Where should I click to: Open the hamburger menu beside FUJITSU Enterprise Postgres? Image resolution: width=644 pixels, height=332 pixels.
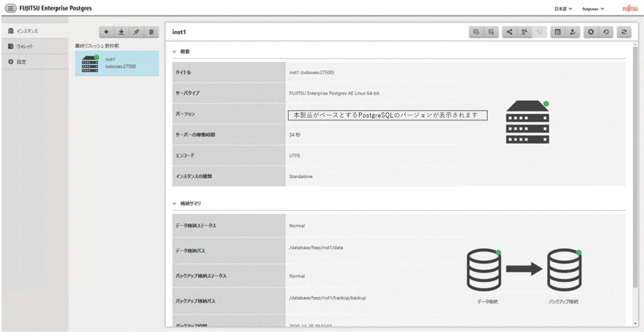point(10,9)
